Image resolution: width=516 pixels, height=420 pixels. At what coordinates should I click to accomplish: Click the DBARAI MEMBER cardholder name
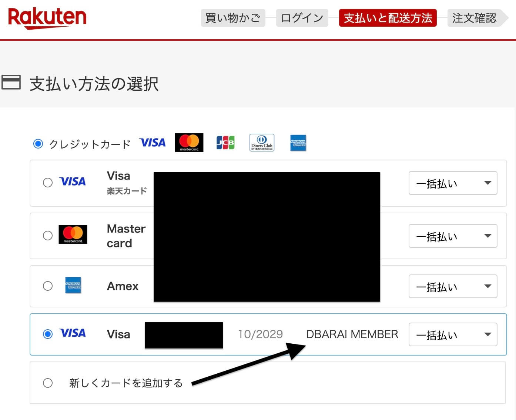click(352, 334)
